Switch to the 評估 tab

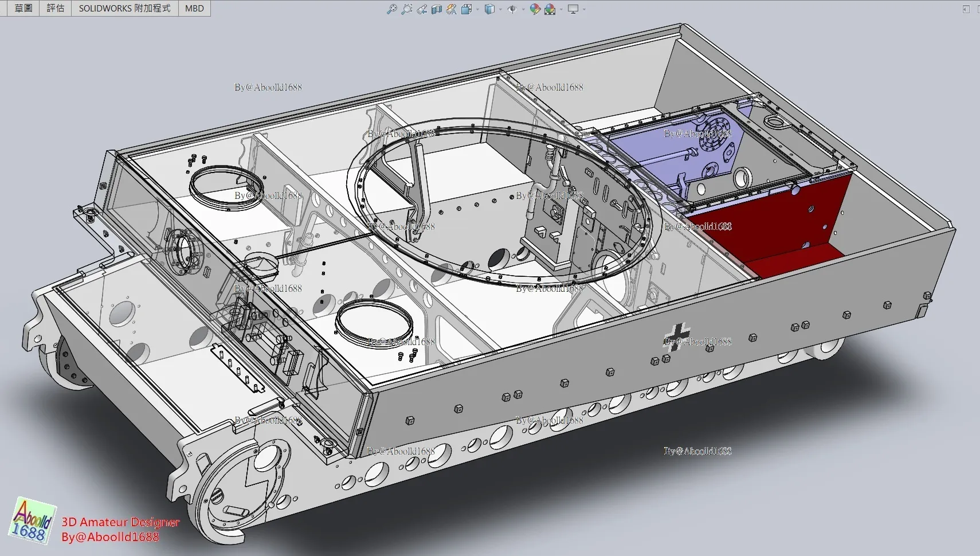pos(56,8)
